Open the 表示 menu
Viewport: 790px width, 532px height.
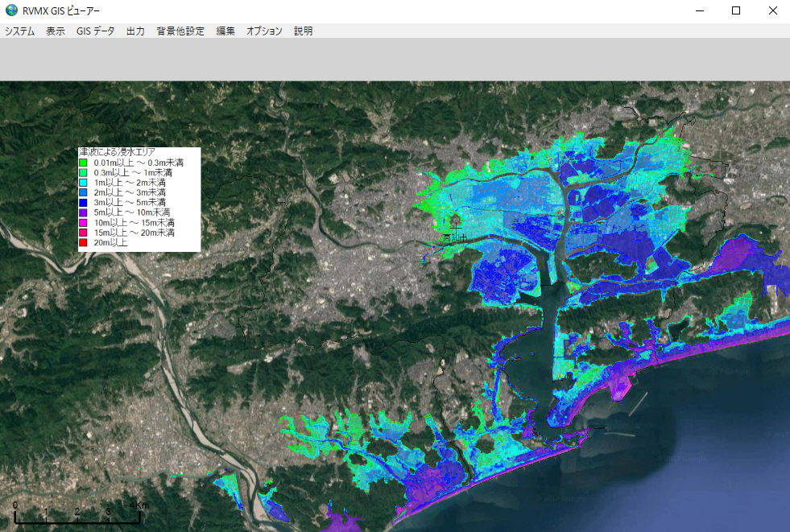pos(56,31)
